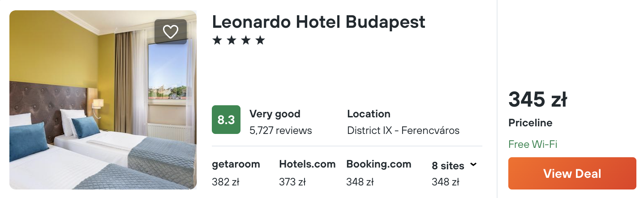Click the getaroom 382 zł price

tap(226, 182)
